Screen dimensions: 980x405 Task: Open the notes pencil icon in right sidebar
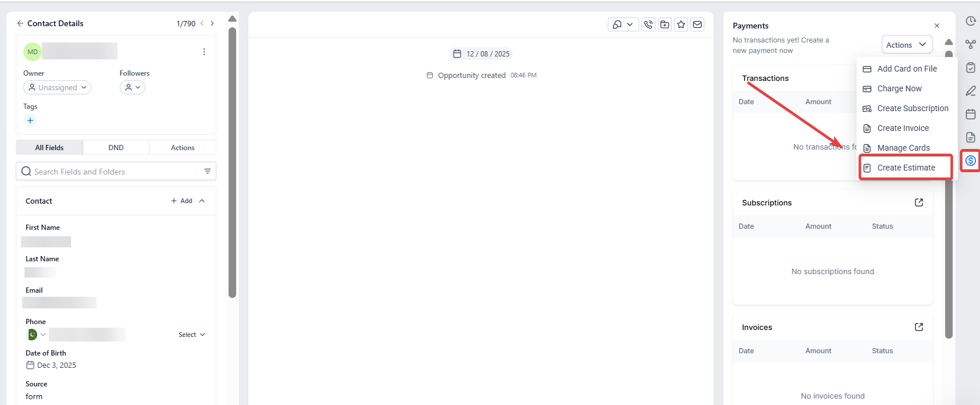pyautogui.click(x=971, y=91)
